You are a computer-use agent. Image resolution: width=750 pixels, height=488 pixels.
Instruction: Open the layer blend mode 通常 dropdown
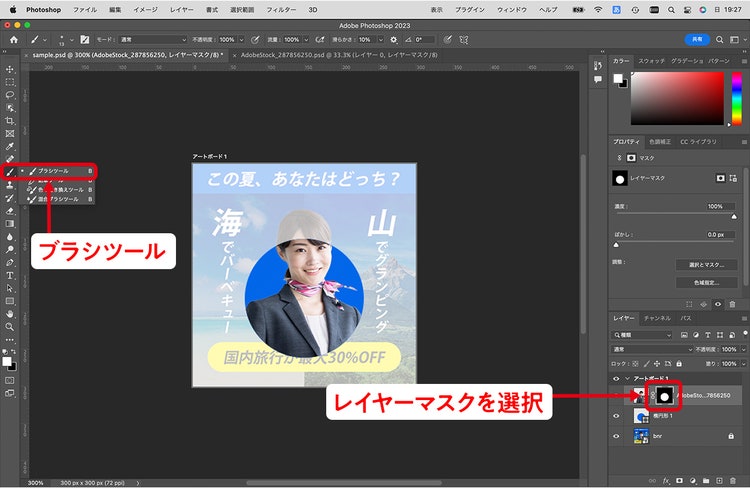(x=652, y=349)
